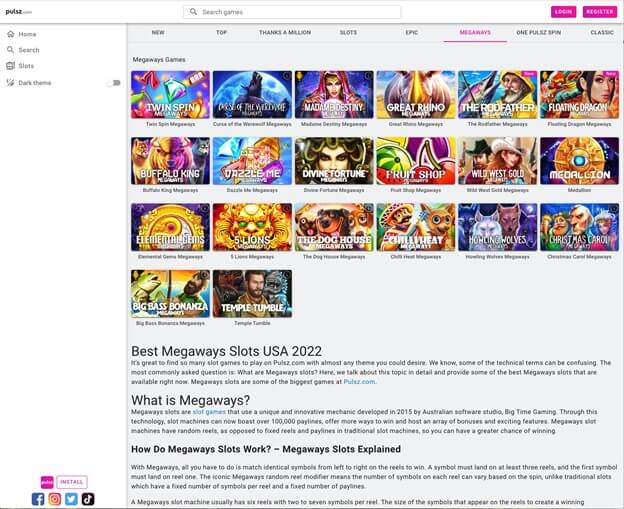This screenshot has width=624, height=509.
Task: Open Floating Dragon Megaways thumbnail
Action: 579,95
